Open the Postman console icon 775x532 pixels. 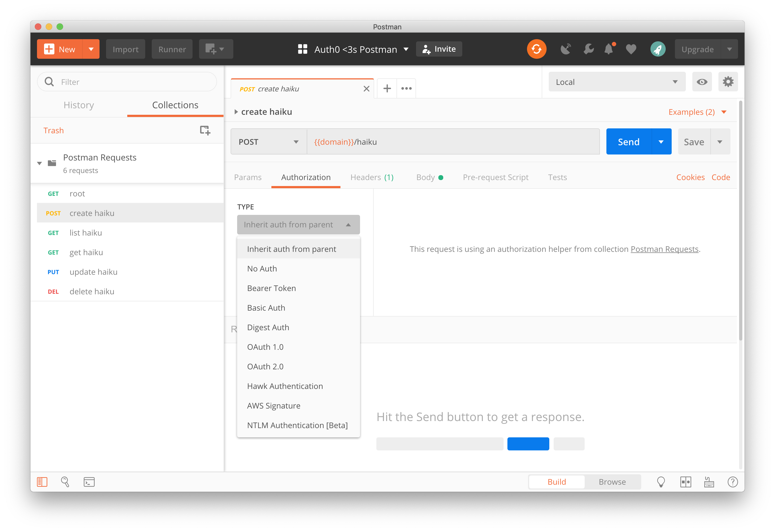coord(89,482)
